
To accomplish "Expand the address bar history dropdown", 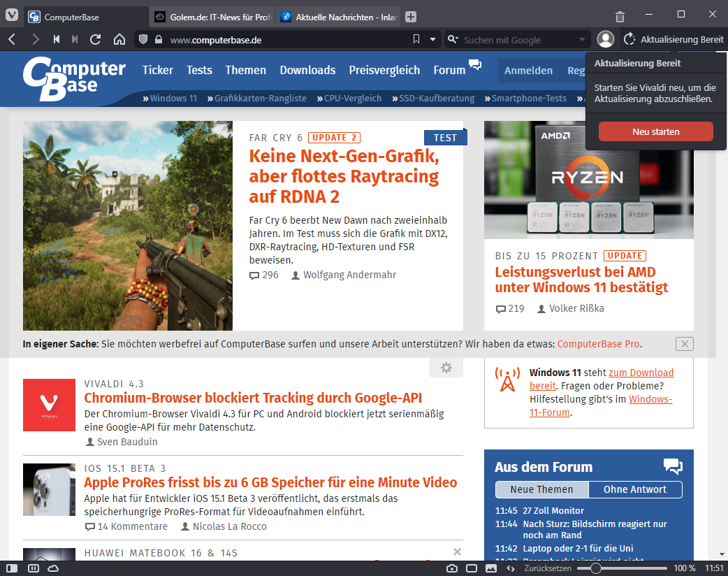I will tap(432, 39).
